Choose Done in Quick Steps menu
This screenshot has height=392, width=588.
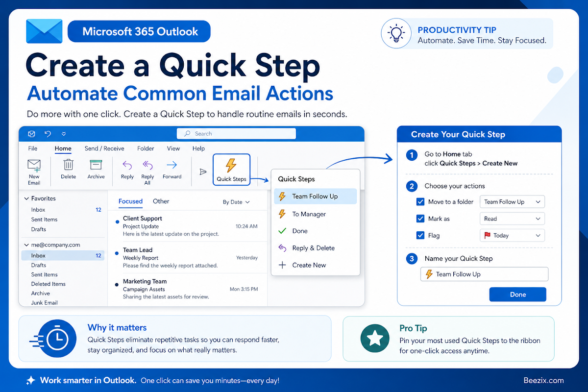[314, 231]
